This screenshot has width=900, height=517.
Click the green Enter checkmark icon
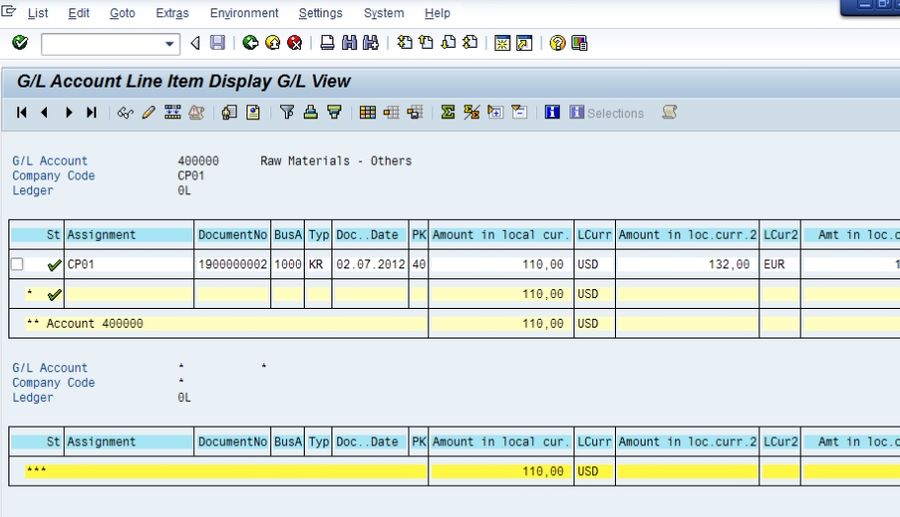pos(20,42)
